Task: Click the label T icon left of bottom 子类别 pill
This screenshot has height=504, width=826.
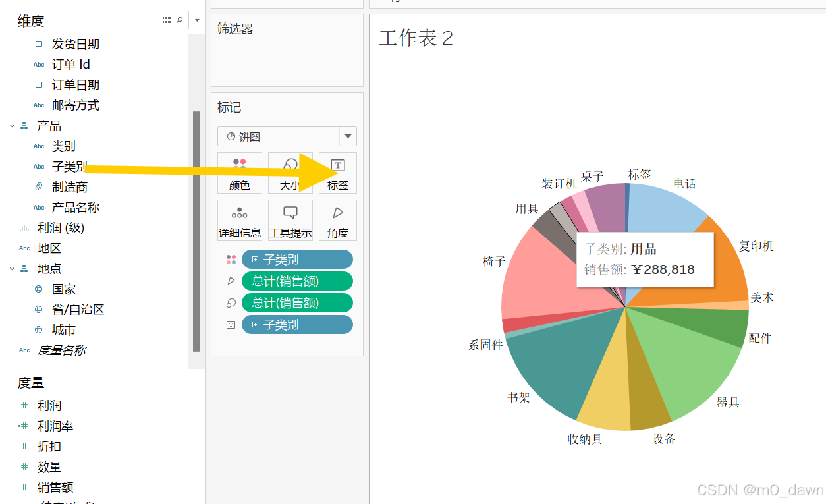Action: 231,325
